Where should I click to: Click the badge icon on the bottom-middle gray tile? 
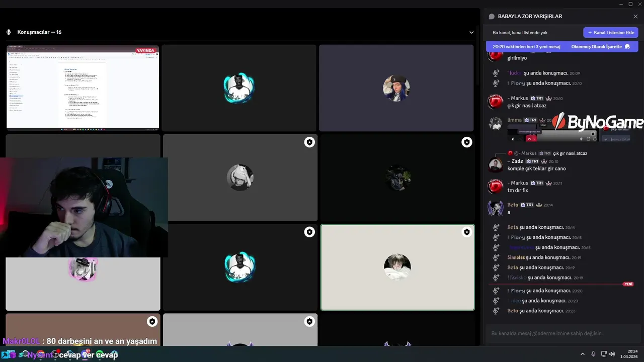click(309, 321)
